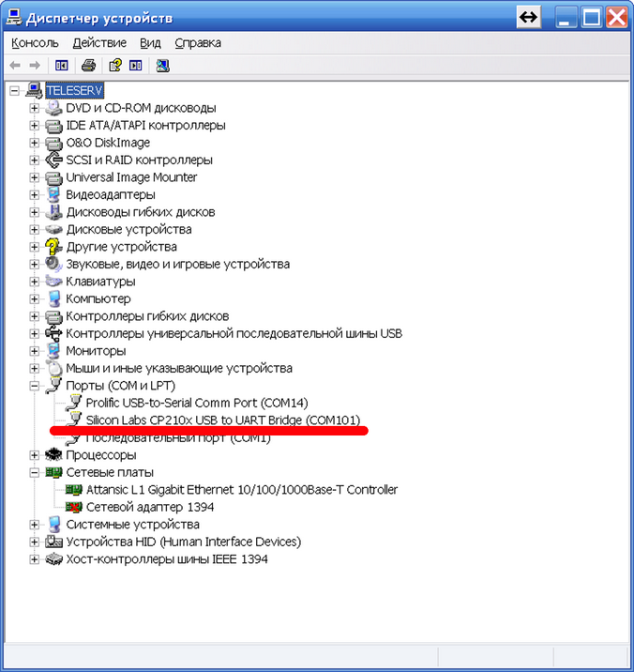
Task: Collapse the Сетевые платы node
Action: click(35, 472)
